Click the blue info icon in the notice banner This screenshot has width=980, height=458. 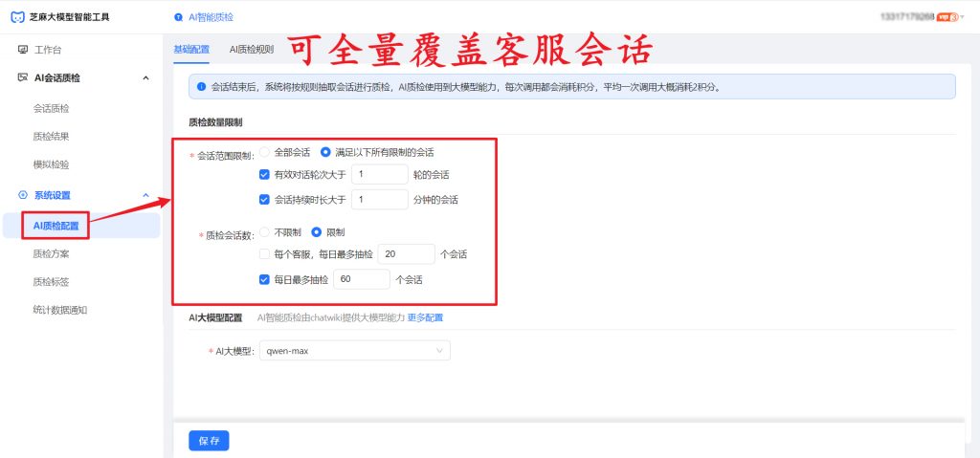coord(201,86)
